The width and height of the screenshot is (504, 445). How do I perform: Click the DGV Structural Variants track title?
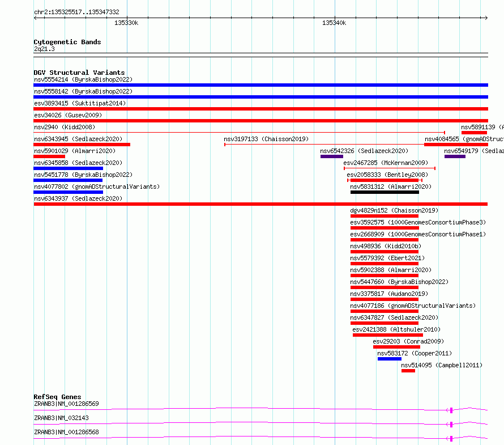(x=79, y=73)
